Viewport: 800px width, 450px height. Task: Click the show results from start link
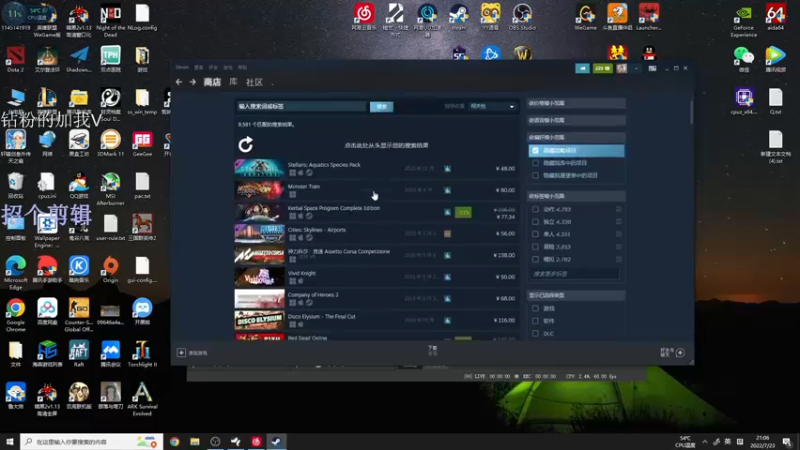pos(386,145)
